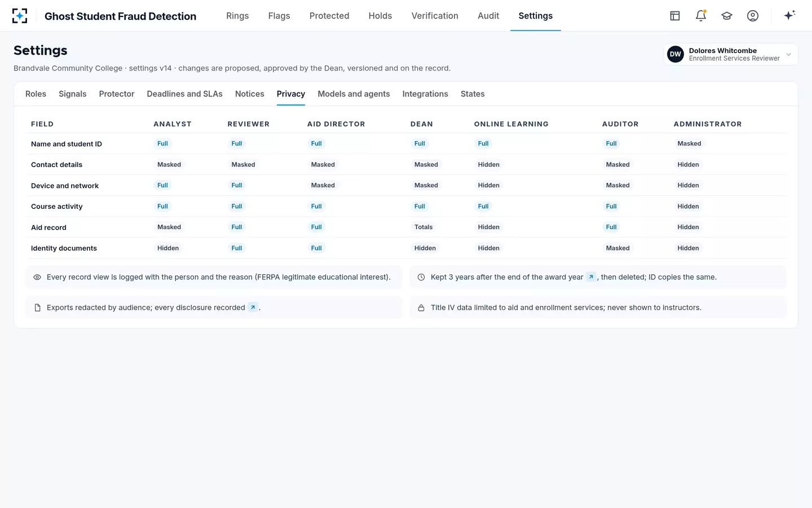Screen dimensions: 812x508
Task: Open Models and agents tab
Action: (x=354, y=94)
